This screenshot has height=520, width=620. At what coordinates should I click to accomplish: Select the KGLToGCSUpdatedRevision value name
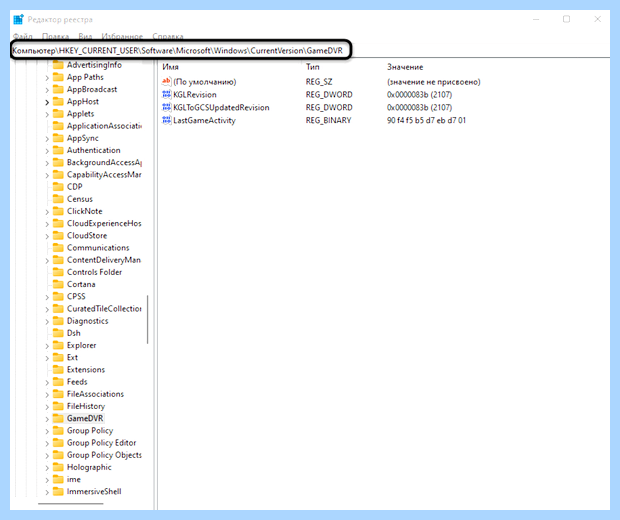221,107
